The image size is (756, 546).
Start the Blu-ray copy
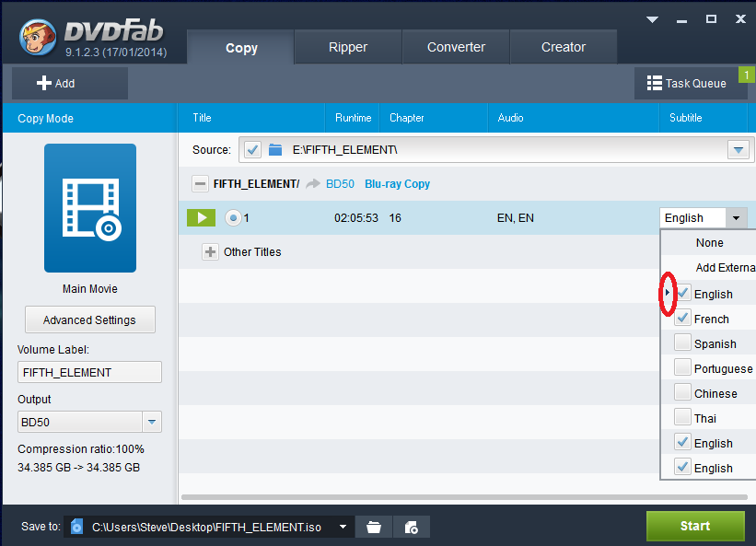click(x=695, y=526)
